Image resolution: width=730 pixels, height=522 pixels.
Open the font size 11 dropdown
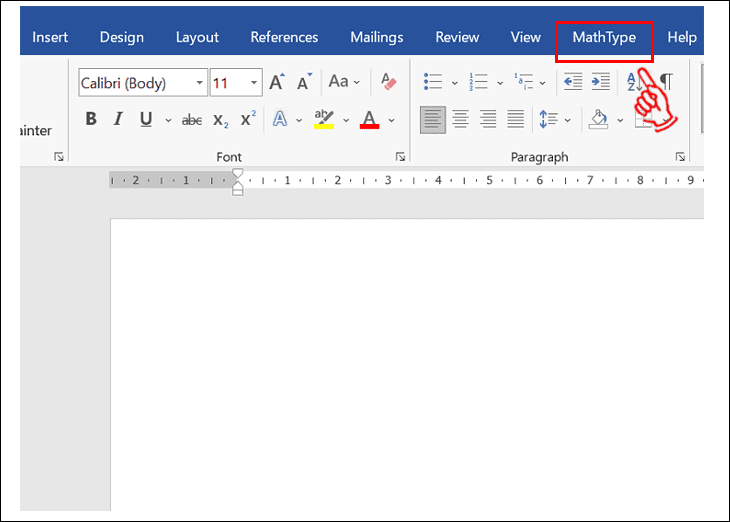(254, 83)
